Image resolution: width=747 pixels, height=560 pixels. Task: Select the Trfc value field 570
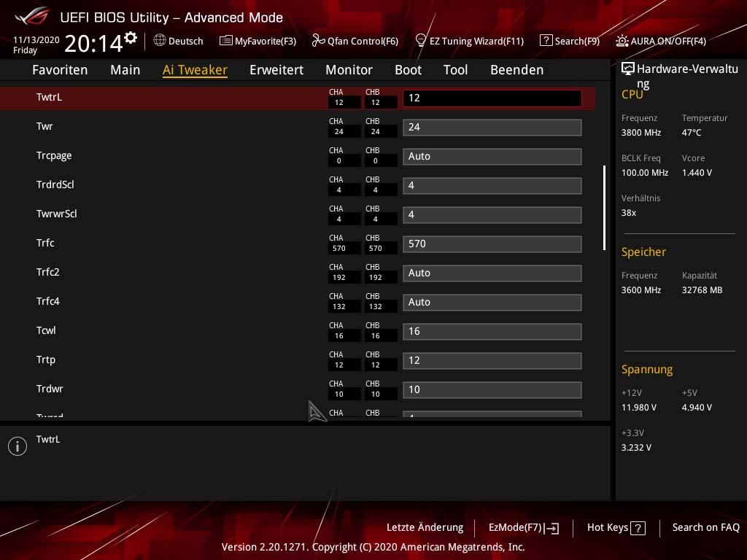click(x=492, y=244)
